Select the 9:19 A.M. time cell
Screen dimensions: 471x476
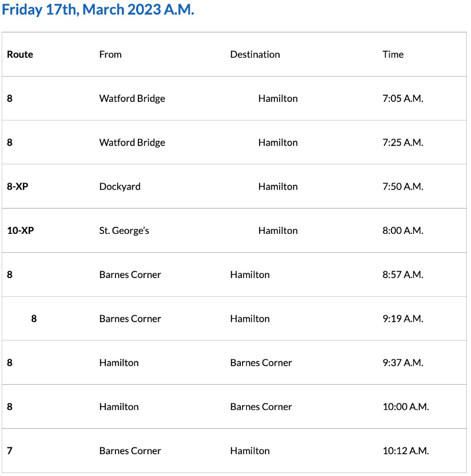[x=403, y=319]
